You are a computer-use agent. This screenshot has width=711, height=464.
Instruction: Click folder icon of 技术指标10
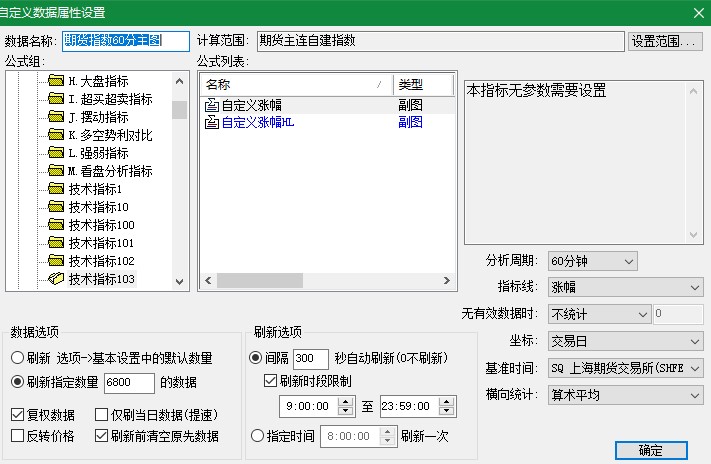click(x=56, y=207)
